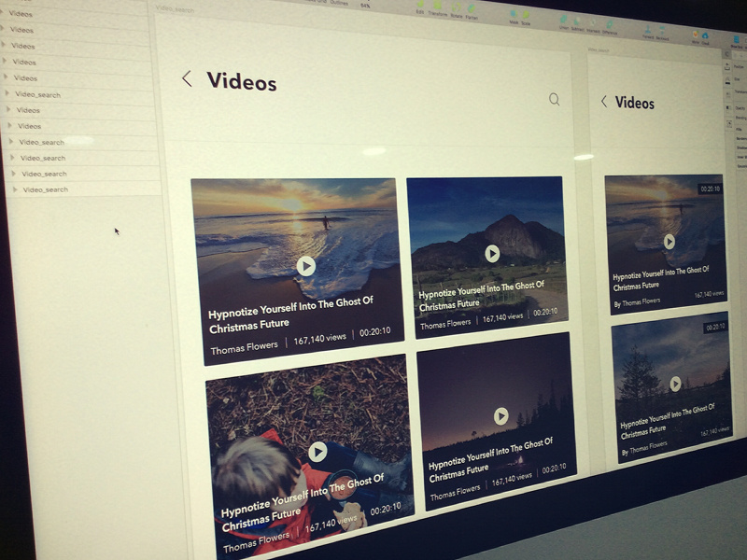The image size is (747, 560).
Task: Click the Flatten icon
Action: (x=472, y=10)
